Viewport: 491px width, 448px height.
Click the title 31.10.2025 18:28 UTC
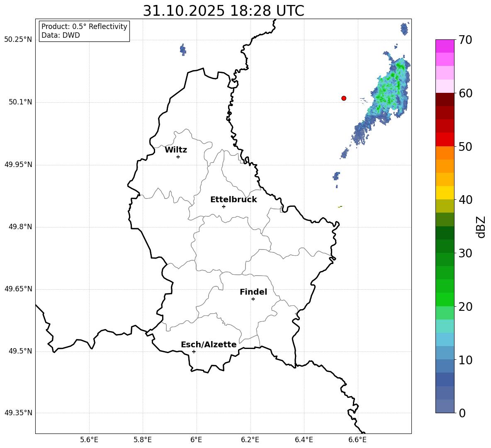click(223, 11)
